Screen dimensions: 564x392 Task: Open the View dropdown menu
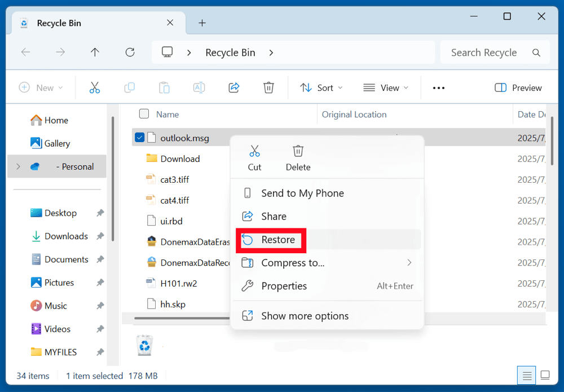pos(386,87)
